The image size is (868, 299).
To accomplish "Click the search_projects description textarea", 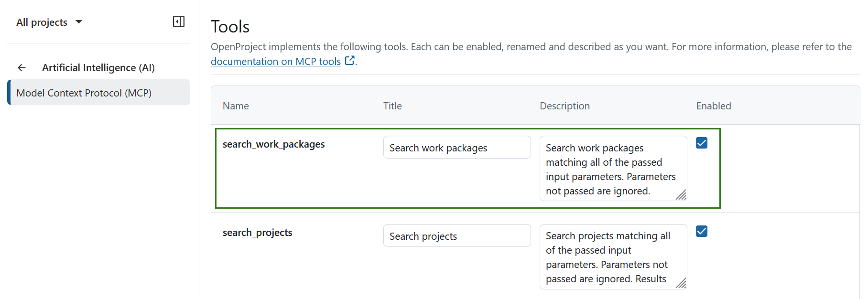I will click(x=613, y=257).
